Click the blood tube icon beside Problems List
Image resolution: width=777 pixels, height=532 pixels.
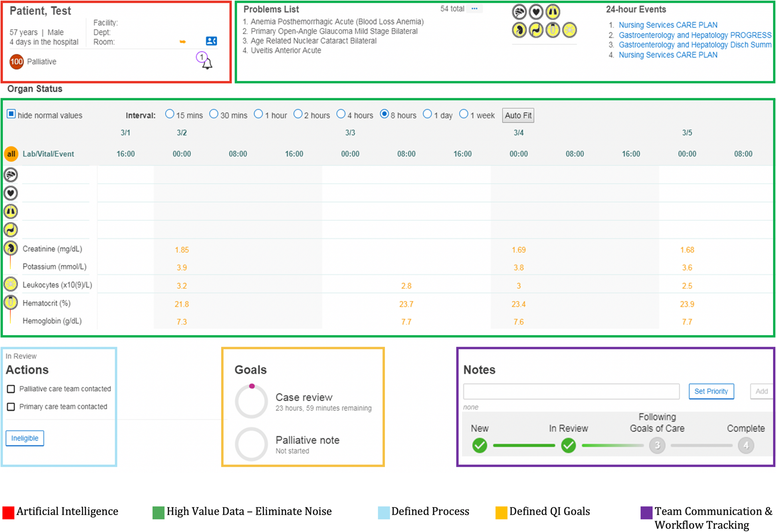coord(553,30)
